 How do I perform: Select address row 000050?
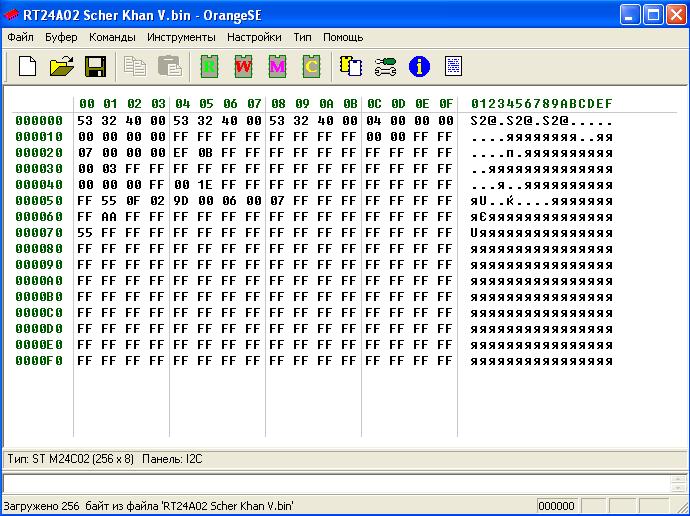[39, 201]
